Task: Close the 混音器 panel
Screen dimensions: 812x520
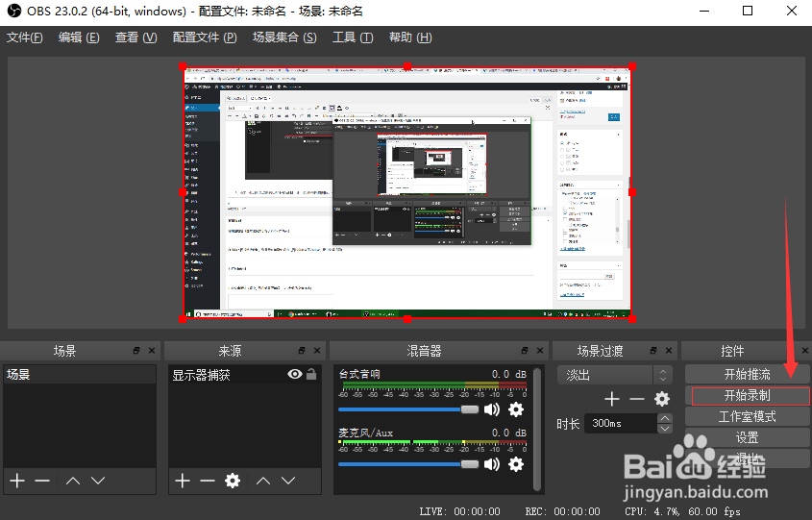Action: (540, 351)
